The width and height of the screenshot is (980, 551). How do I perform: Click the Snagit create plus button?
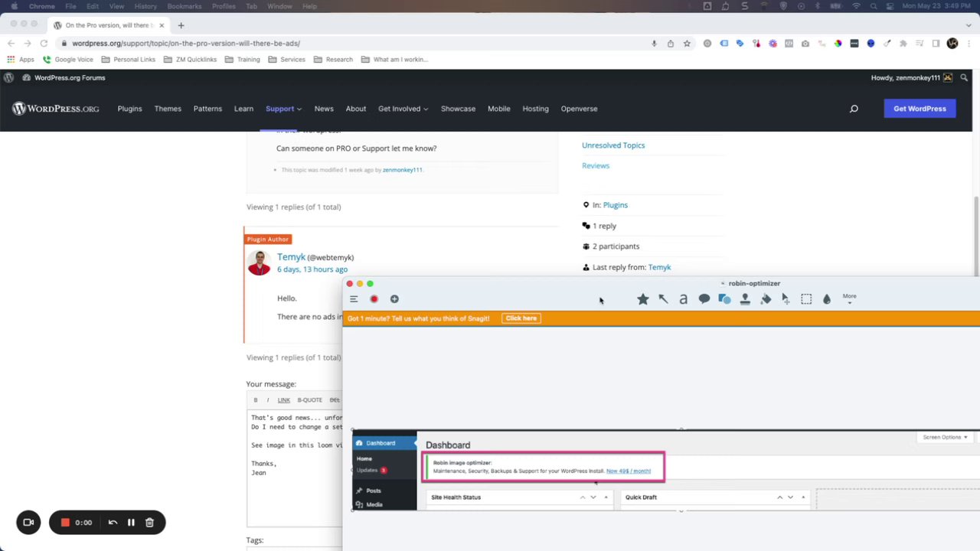(394, 299)
